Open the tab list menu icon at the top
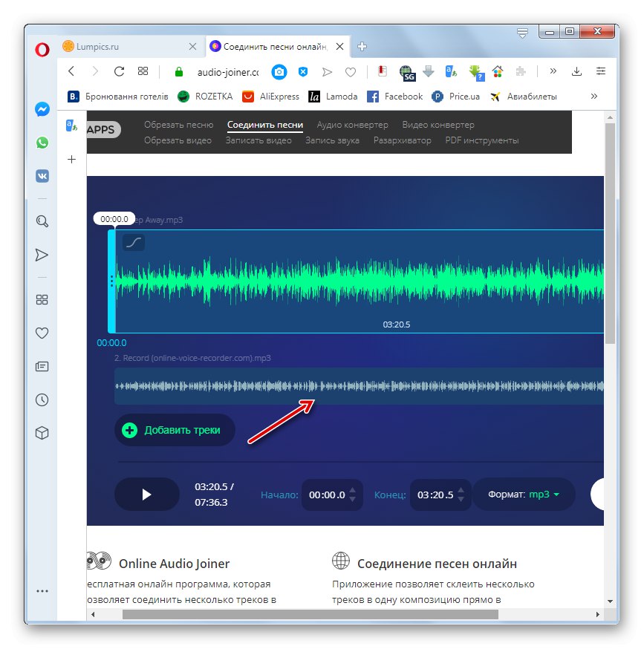Image resolution: width=644 pixels, height=649 pixels. pyautogui.click(x=522, y=33)
